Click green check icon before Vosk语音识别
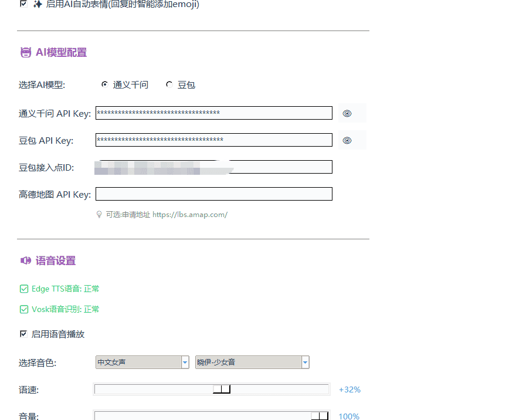516x420 pixels. point(24,309)
